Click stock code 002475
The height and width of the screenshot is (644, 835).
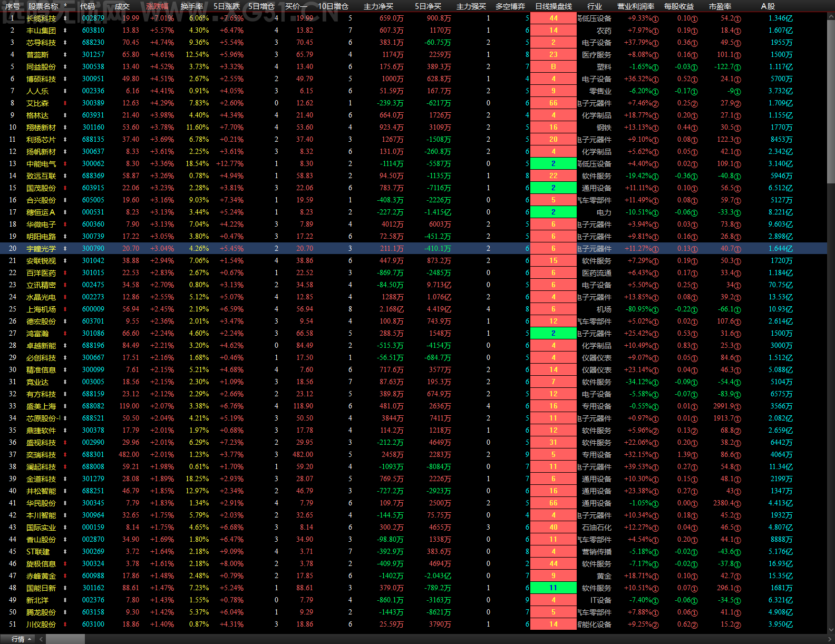93,285
